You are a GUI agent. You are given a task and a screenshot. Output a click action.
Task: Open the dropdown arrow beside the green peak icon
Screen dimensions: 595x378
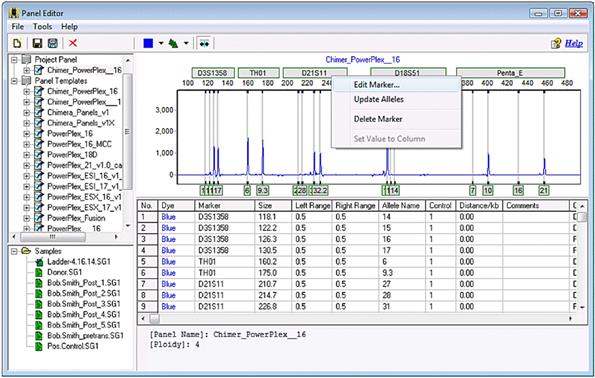click(186, 43)
